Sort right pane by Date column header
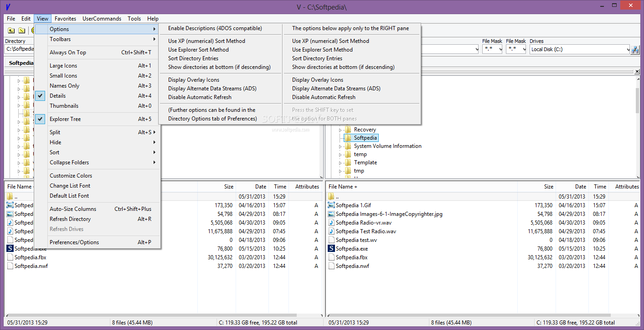This screenshot has width=644, height=330. click(572, 187)
